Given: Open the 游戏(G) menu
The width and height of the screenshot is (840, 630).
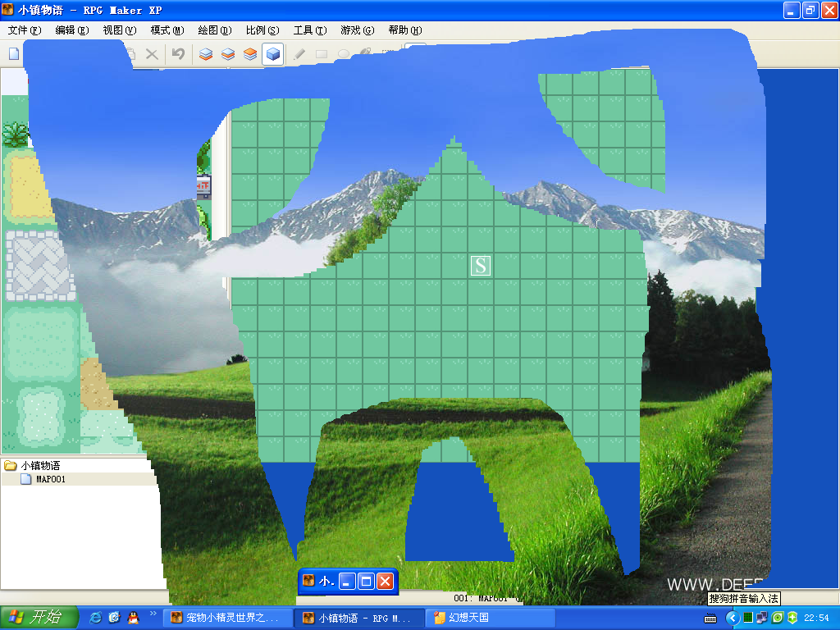Looking at the screenshot, I should [x=358, y=30].
